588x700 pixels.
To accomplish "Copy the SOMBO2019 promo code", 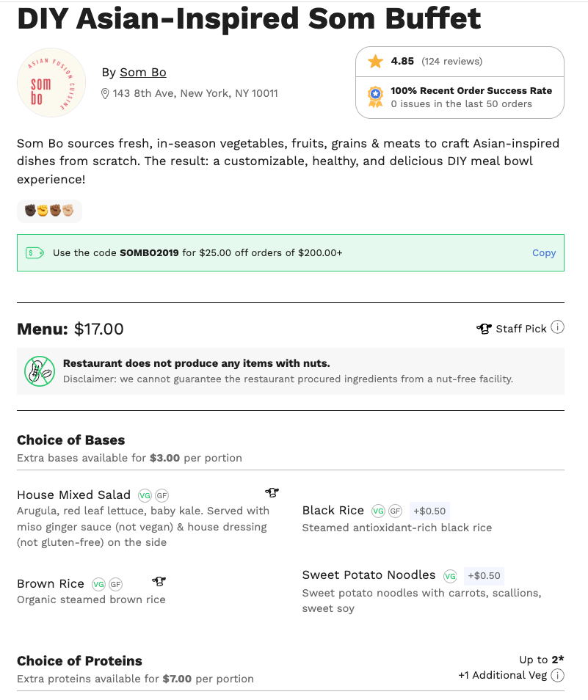I will pos(544,252).
